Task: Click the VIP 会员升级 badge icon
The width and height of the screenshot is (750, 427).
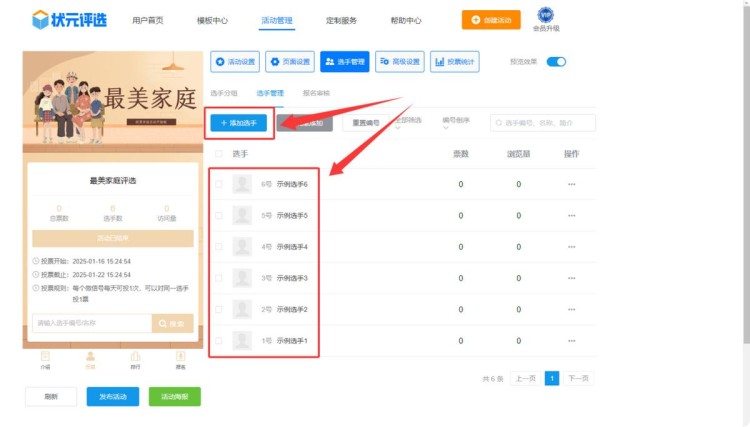Action: (545, 15)
